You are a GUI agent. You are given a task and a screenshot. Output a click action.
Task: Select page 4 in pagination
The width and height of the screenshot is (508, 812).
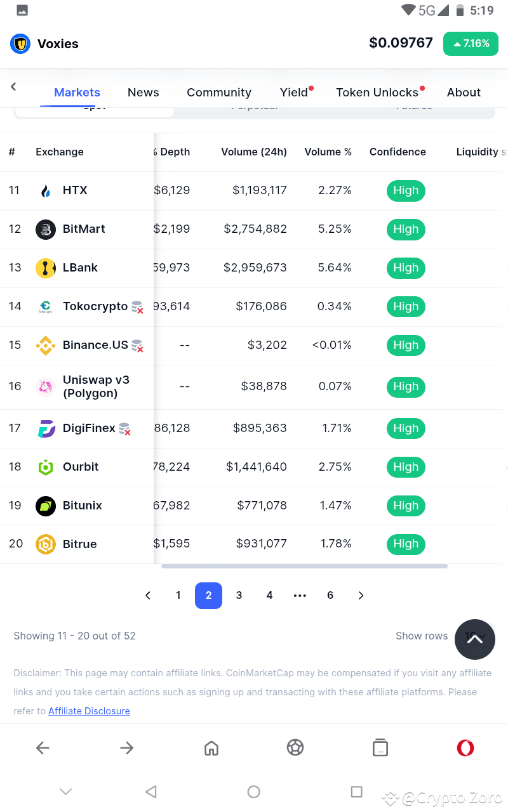click(x=269, y=595)
